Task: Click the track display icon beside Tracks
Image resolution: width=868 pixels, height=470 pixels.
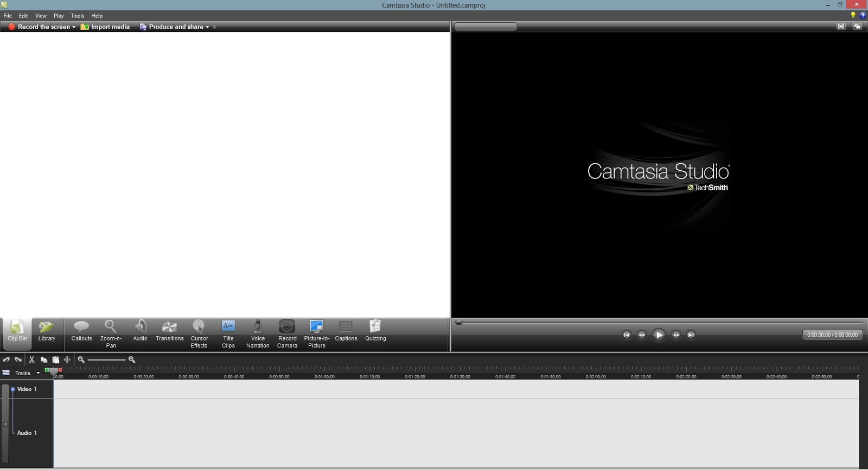Action: coord(6,373)
